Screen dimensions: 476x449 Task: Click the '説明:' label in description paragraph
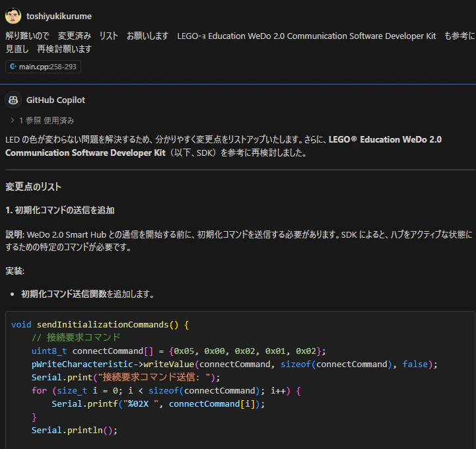coord(15,234)
